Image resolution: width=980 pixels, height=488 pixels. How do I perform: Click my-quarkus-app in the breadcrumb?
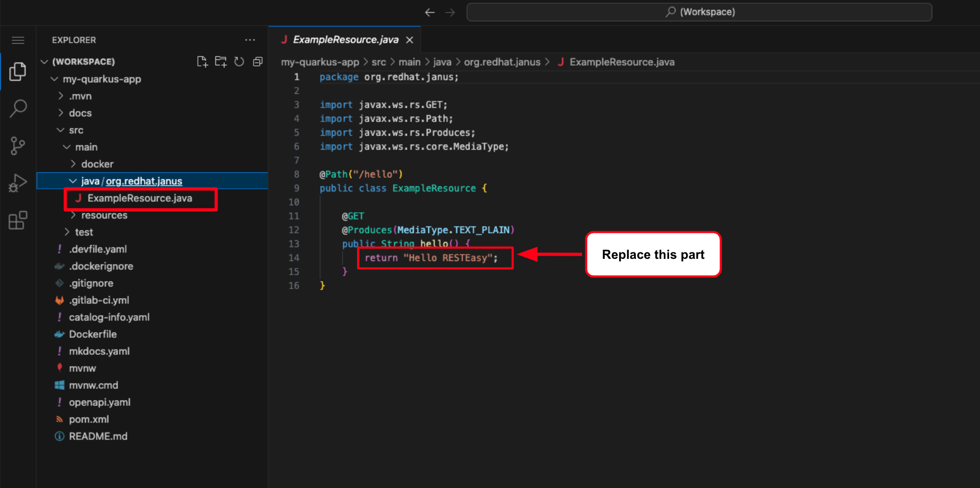tap(320, 62)
